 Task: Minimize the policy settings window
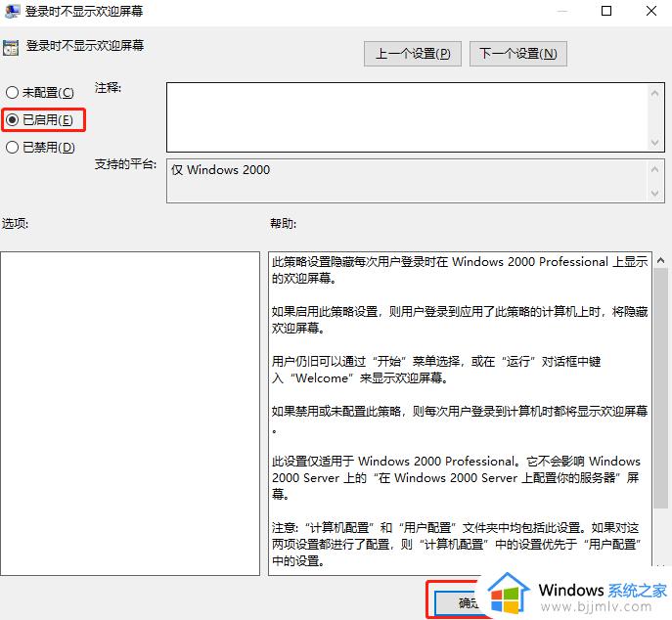point(561,11)
